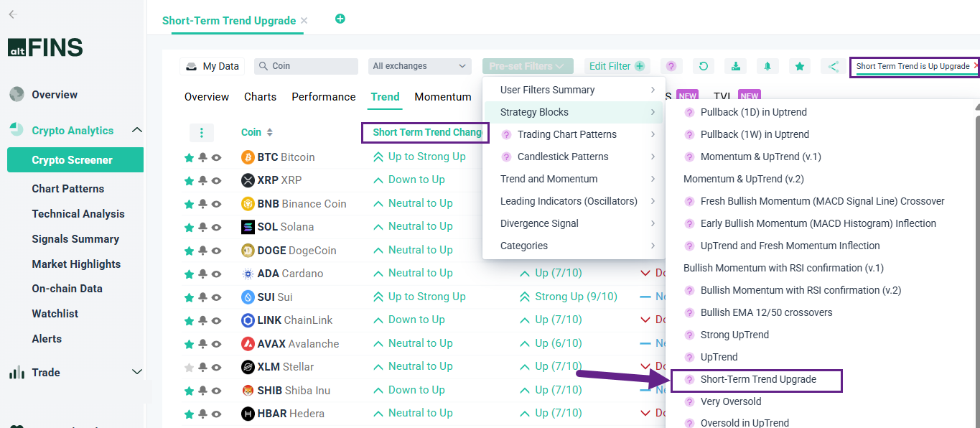The height and width of the screenshot is (428, 980).
Task: Click the bell icon in the Bitcoin row
Action: [202, 157]
